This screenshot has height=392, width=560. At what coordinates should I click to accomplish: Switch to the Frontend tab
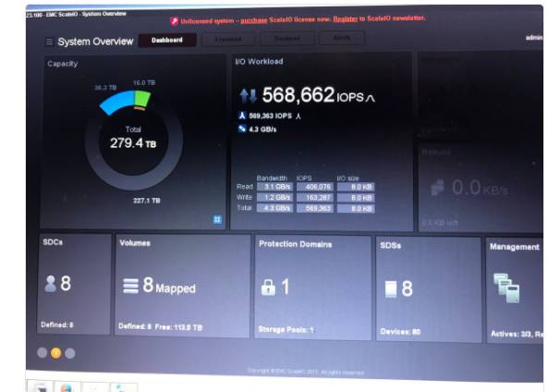pos(228,39)
